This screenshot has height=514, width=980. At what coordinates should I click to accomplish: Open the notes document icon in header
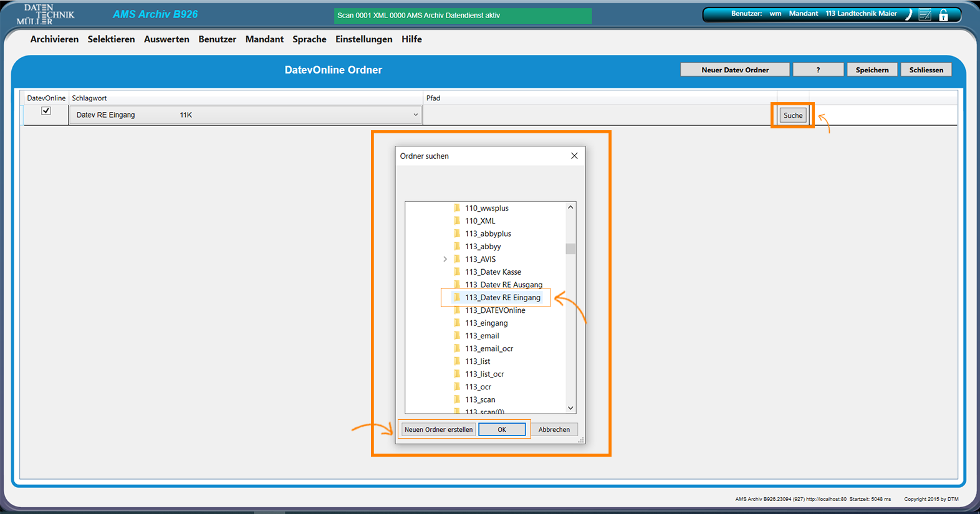(x=925, y=15)
